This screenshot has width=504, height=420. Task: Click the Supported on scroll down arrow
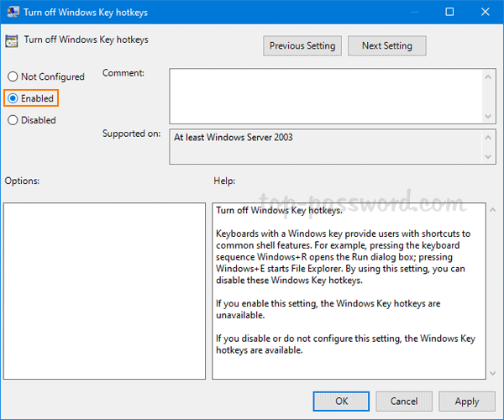click(x=487, y=157)
